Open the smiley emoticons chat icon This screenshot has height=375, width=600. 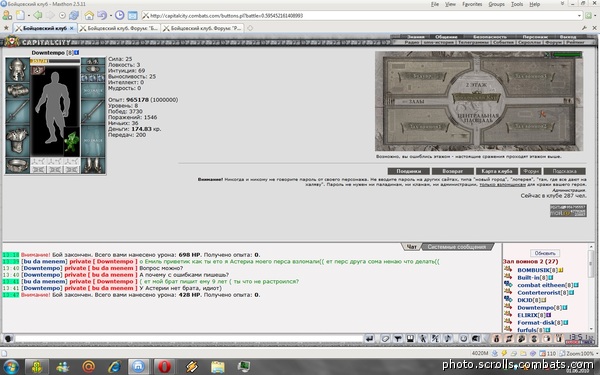(x=463, y=339)
